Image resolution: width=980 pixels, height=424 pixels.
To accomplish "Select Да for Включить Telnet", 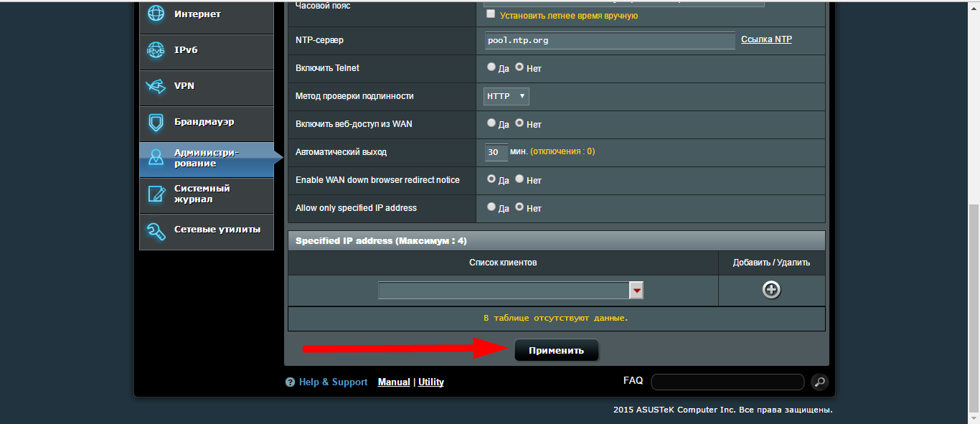I will [491, 67].
